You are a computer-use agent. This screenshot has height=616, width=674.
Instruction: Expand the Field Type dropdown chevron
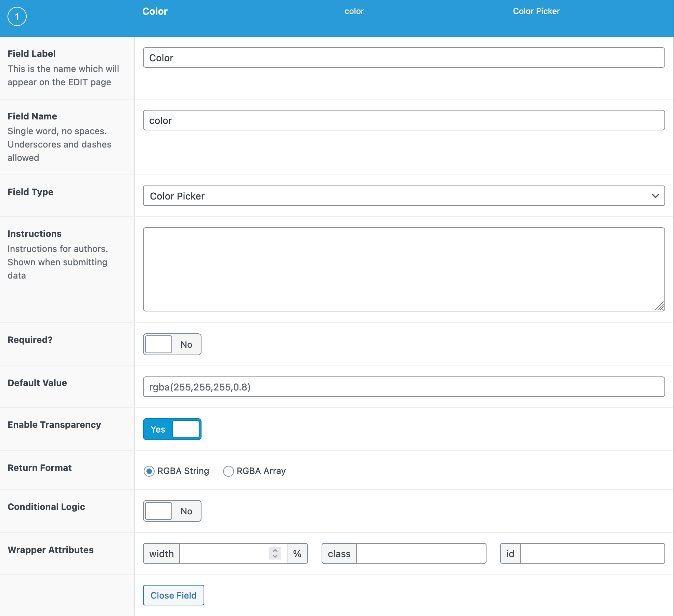(x=655, y=196)
